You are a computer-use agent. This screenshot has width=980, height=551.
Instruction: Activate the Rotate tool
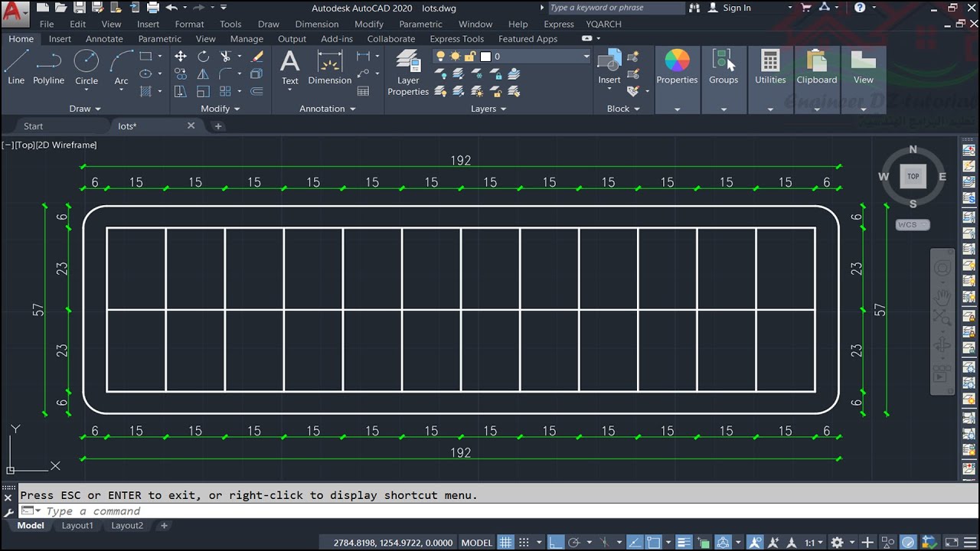pyautogui.click(x=203, y=57)
